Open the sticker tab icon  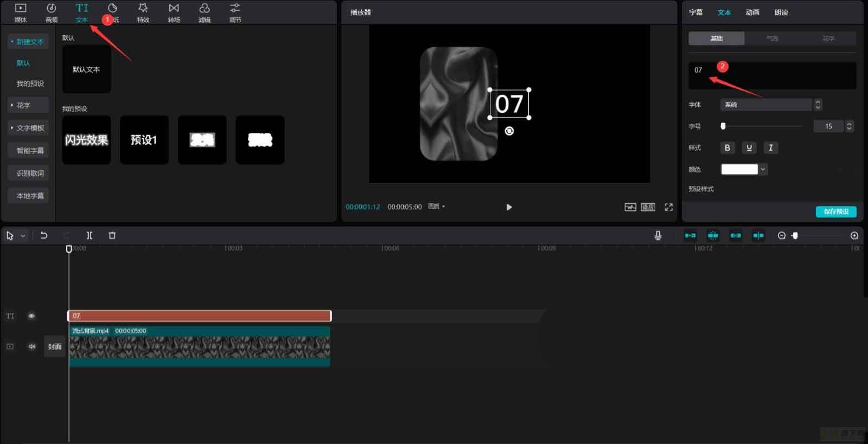click(x=113, y=8)
